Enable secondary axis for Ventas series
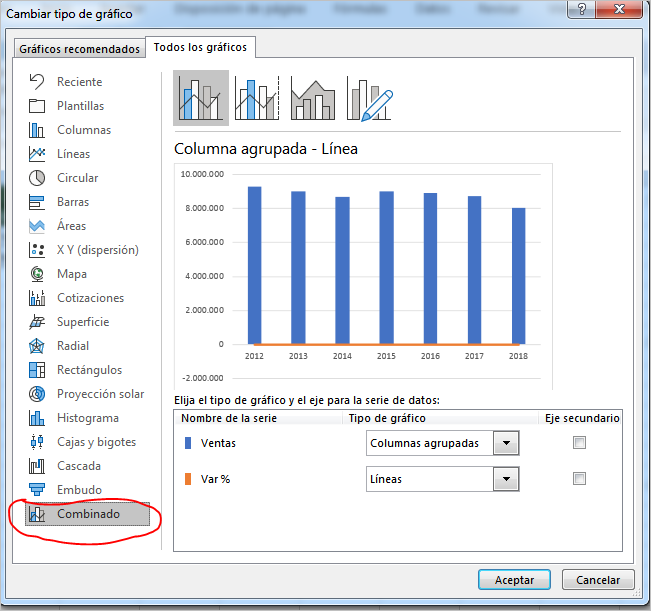The height and width of the screenshot is (611, 651). point(579,442)
